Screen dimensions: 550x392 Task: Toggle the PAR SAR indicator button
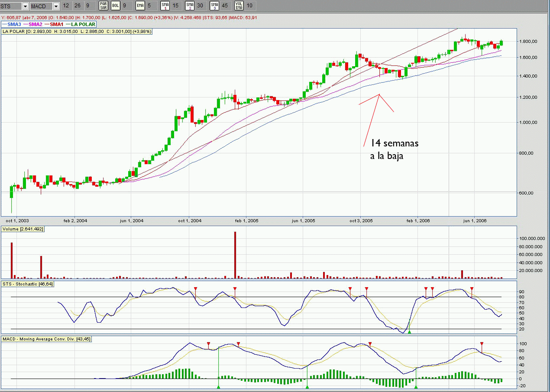(103, 6)
